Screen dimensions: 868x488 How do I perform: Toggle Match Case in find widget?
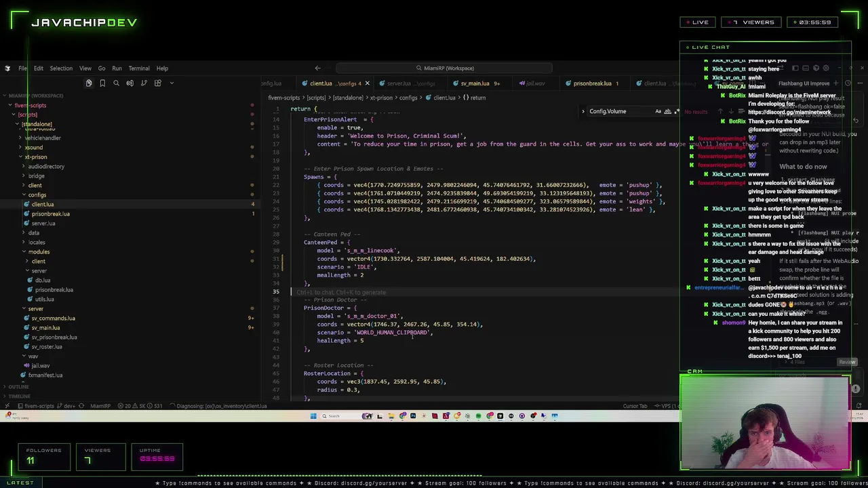tap(658, 111)
